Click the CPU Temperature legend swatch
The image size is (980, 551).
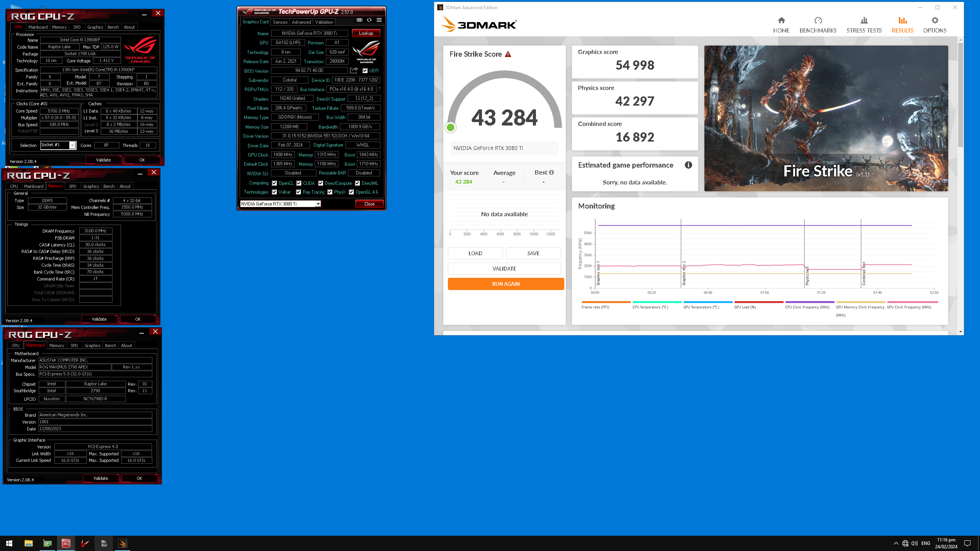click(657, 302)
